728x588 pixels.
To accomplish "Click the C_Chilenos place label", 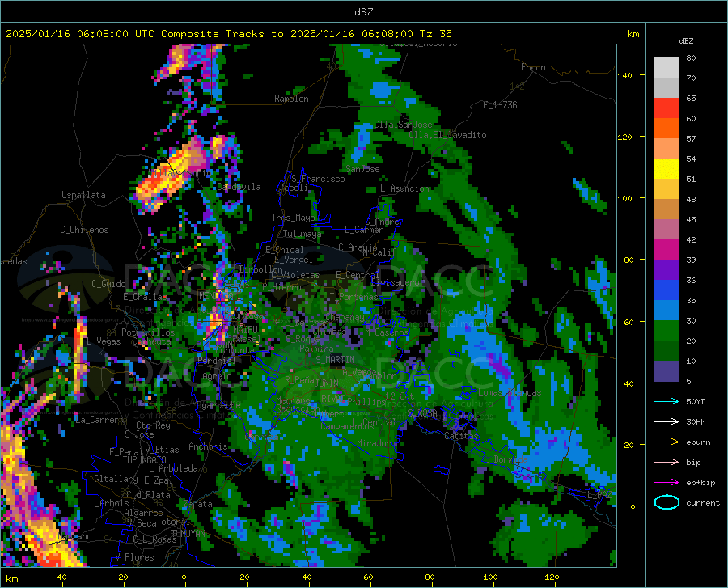I will click(84, 230).
